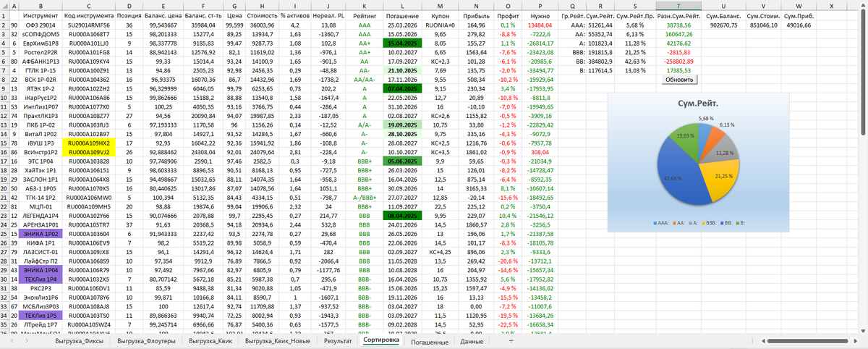The image size is (868, 349).
Task: Add a new sheet with plus icon
Action: tap(511, 340)
